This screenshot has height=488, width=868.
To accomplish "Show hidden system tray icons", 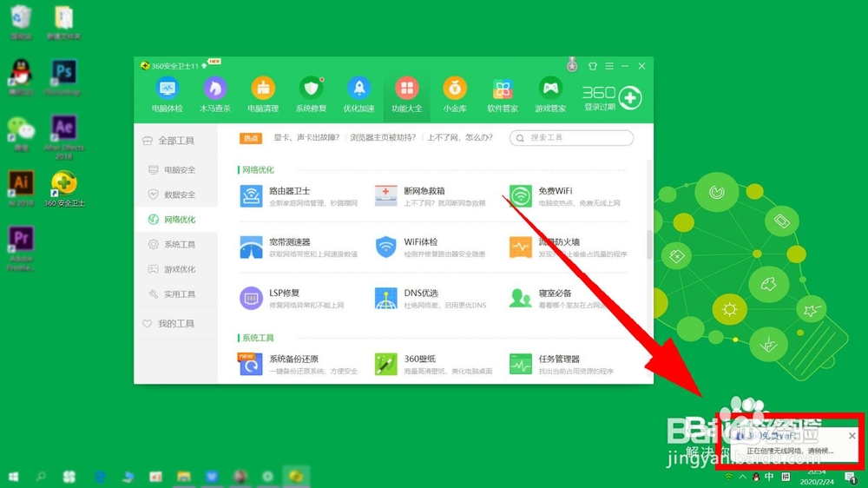I will pyautogui.click(x=742, y=477).
